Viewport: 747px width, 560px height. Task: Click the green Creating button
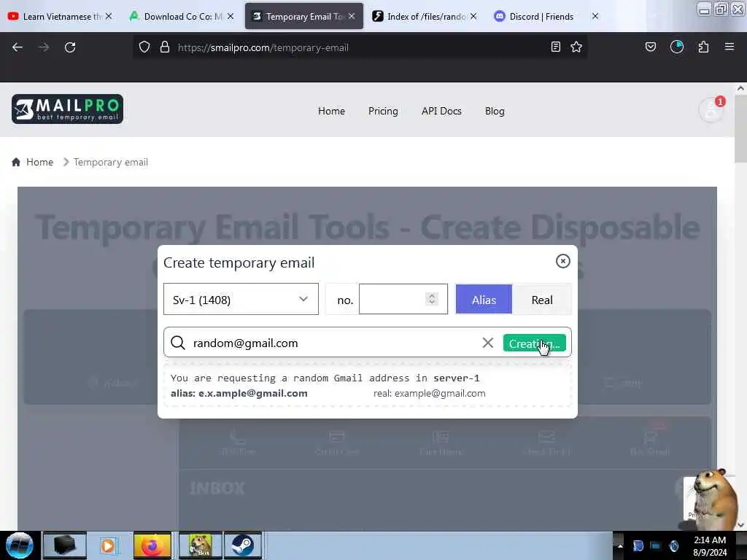pos(534,343)
